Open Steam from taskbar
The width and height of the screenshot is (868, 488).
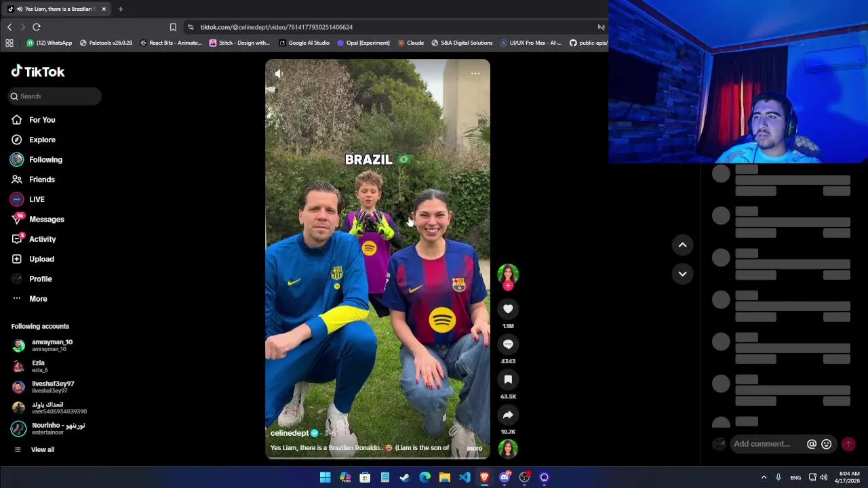[x=405, y=477]
